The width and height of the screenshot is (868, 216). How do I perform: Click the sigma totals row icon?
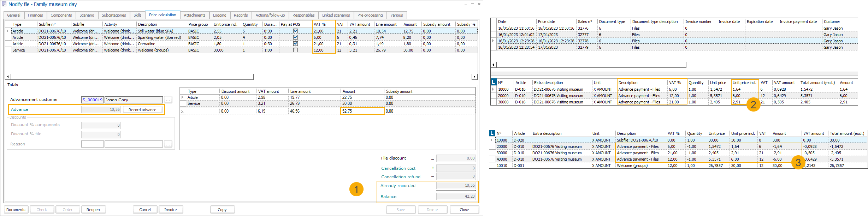click(x=183, y=111)
